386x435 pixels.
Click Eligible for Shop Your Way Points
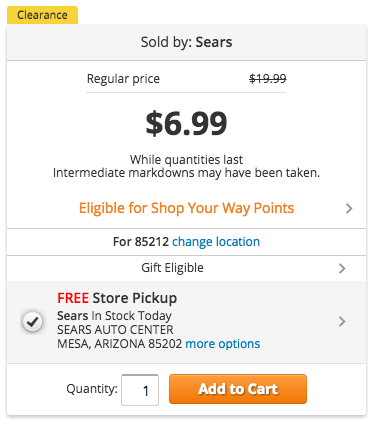[186, 208]
